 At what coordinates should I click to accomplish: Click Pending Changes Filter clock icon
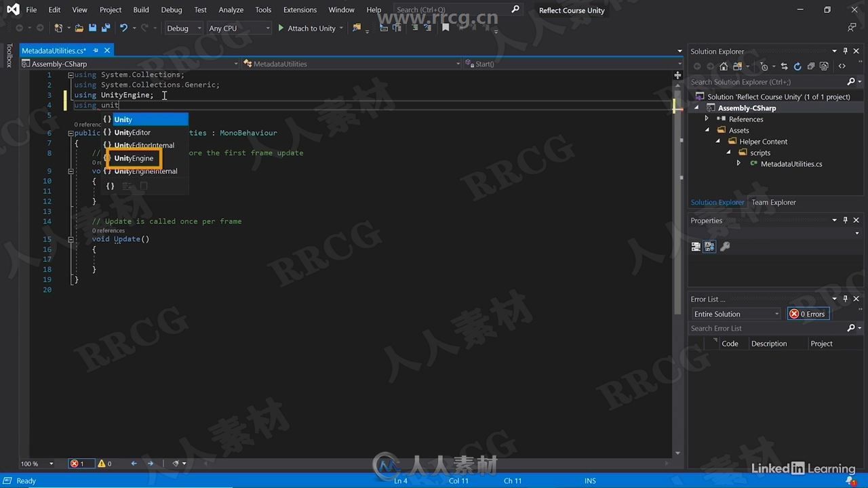(764, 66)
